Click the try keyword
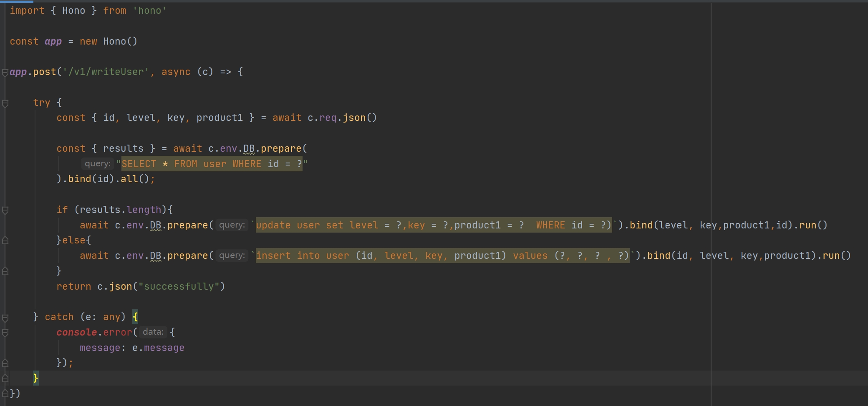 tap(42, 103)
